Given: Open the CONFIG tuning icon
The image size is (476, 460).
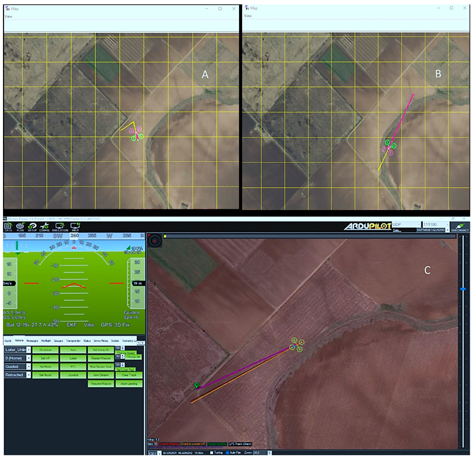Looking at the screenshot, I should (x=44, y=227).
